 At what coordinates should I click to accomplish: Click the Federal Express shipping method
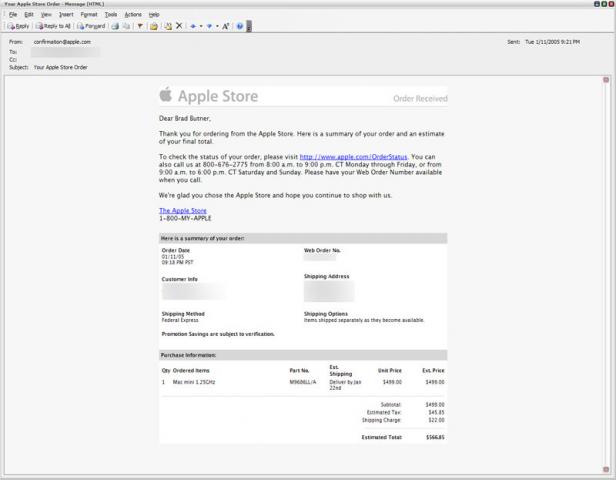click(180, 320)
